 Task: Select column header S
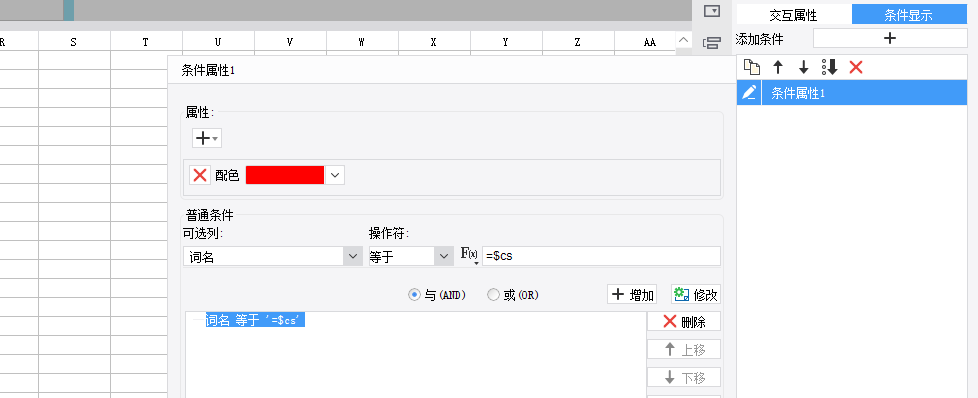tap(74, 42)
